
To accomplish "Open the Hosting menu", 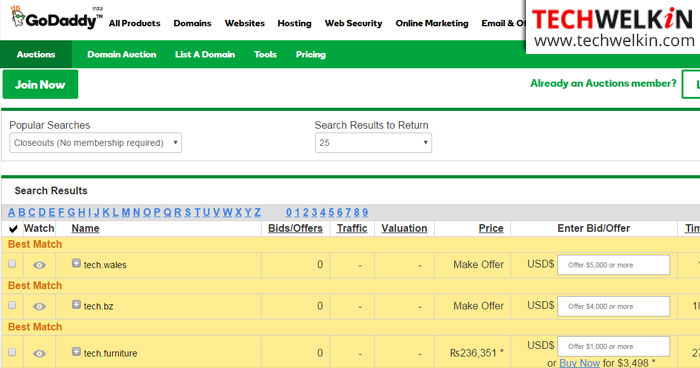I will [x=294, y=23].
